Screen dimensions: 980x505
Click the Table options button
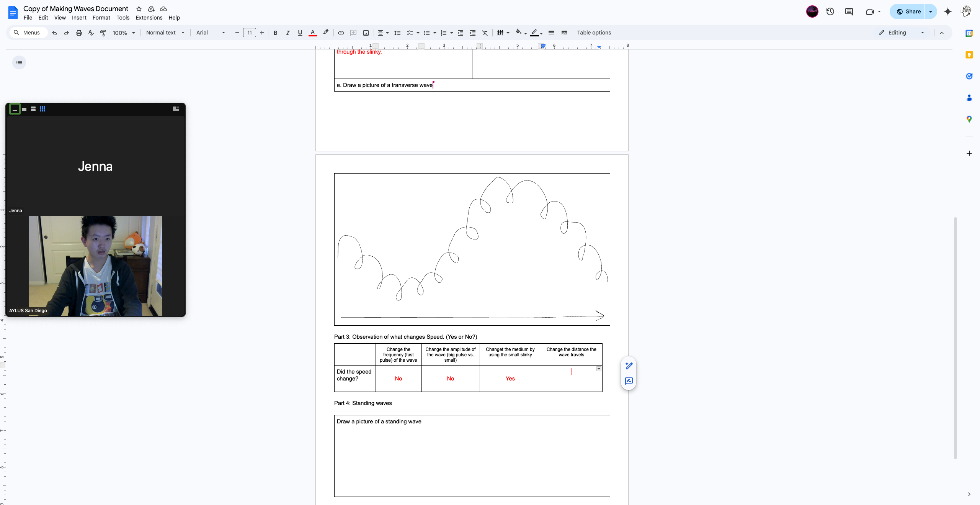tap(594, 33)
